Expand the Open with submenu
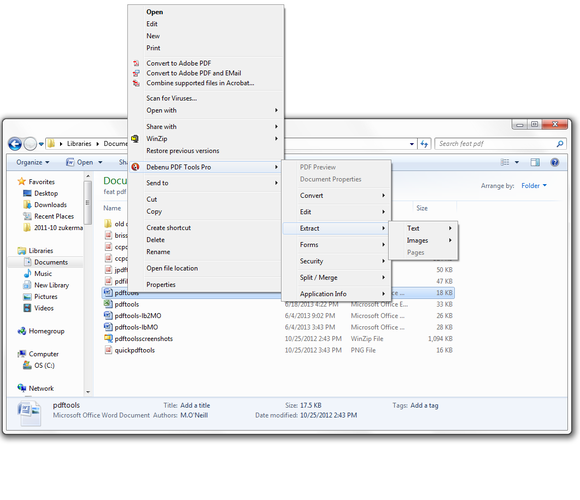580x500 pixels. (276, 110)
